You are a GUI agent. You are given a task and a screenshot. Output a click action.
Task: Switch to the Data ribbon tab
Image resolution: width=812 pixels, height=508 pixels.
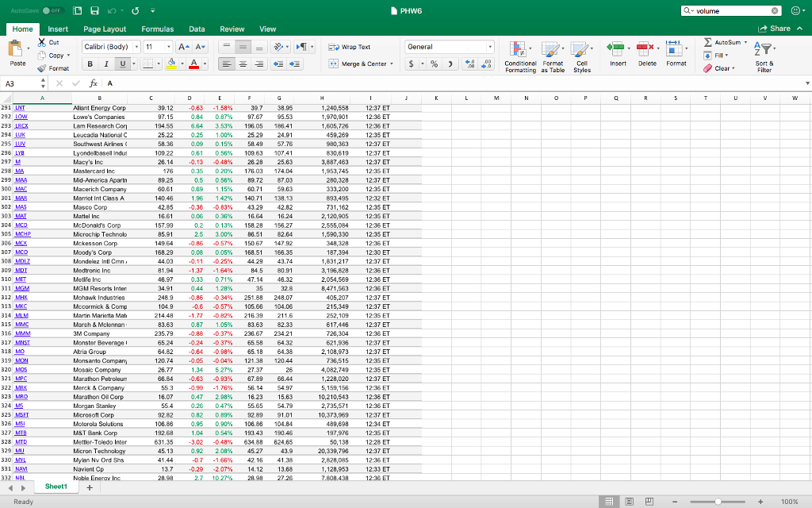click(196, 29)
